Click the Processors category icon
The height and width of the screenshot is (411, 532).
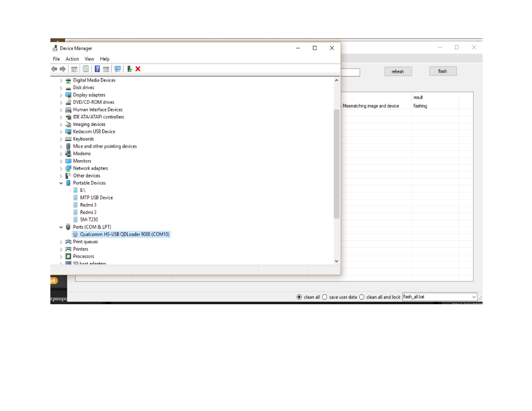tap(68, 256)
